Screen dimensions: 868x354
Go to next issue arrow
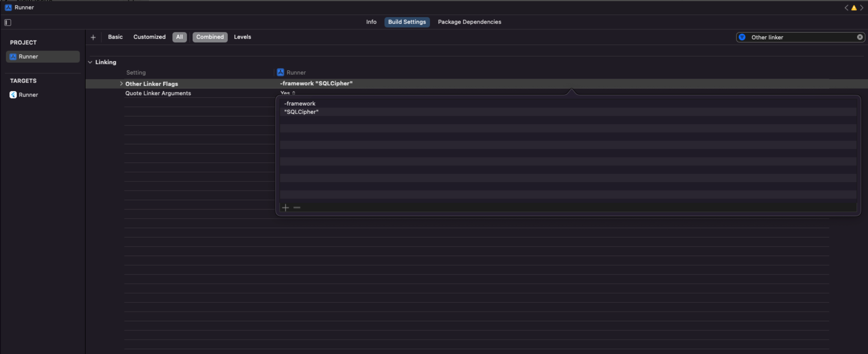click(x=862, y=8)
